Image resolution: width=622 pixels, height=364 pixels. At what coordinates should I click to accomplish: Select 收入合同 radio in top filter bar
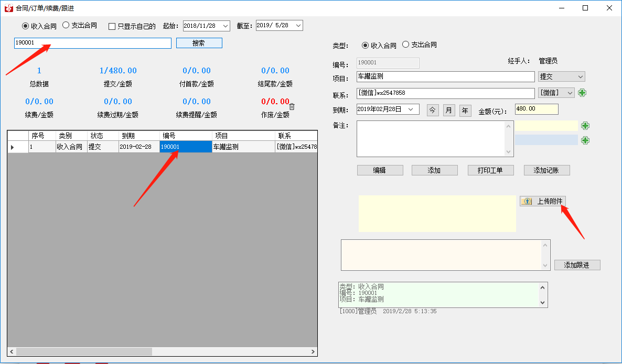[x=25, y=26]
